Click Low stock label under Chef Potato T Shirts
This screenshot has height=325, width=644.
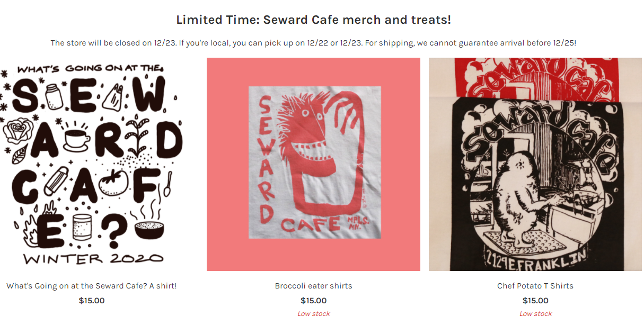pos(535,314)
